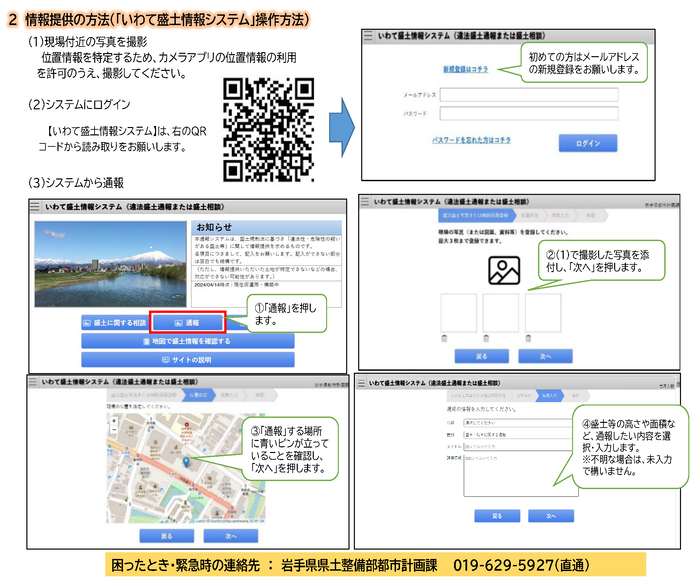The height and width of the screenshot is (578, 690).
Task: Click the 新規登録はコチラ link
Action: (466, 69)
